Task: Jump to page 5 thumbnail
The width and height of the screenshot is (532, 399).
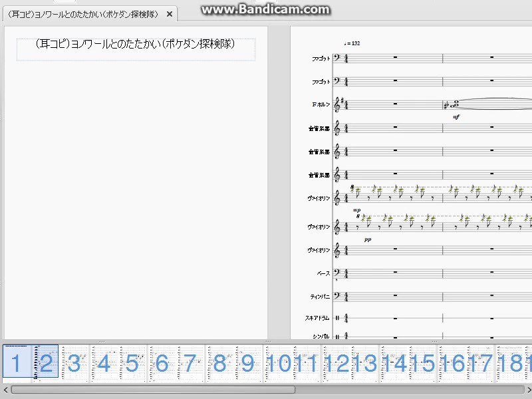Action: click(133, 362)
